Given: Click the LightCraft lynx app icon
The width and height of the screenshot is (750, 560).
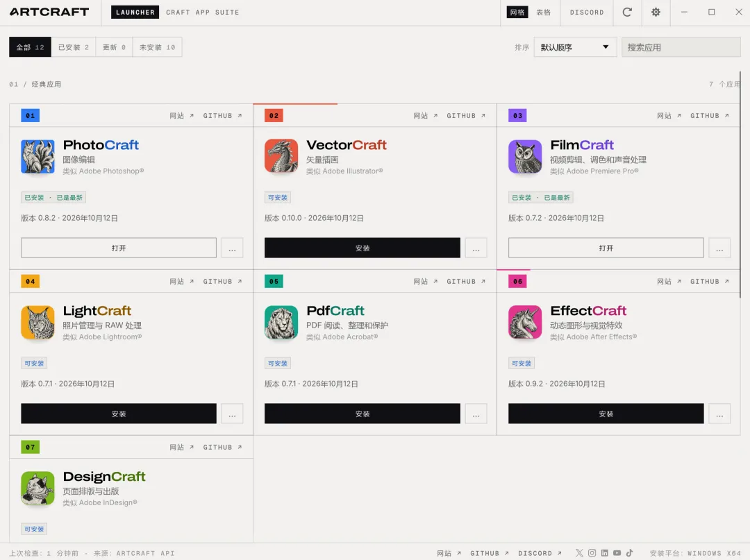Looking at the screenshot, I should pos(37,322).
